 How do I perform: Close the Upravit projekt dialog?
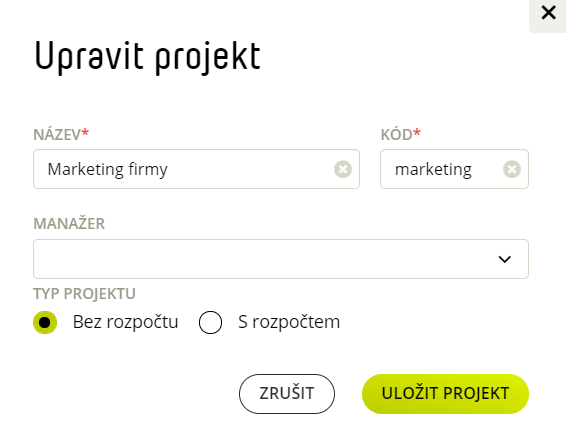[548, 13]
